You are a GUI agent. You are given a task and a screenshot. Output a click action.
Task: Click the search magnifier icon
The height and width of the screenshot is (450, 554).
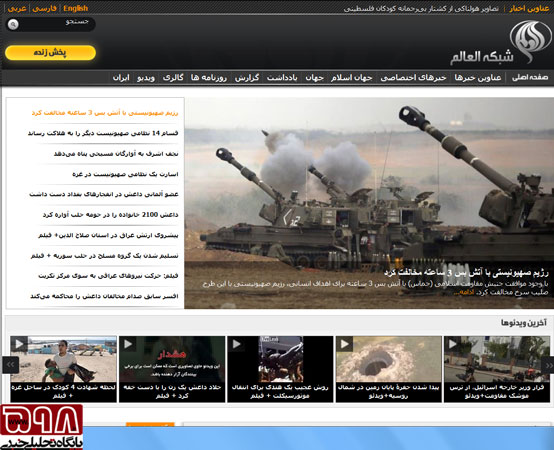13,24
